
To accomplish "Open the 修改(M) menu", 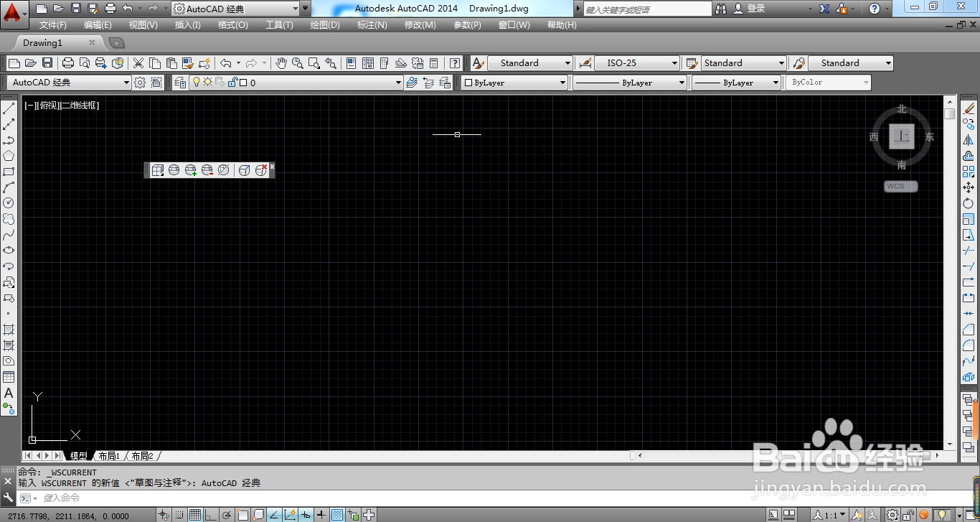I will [x=420, y=24].
